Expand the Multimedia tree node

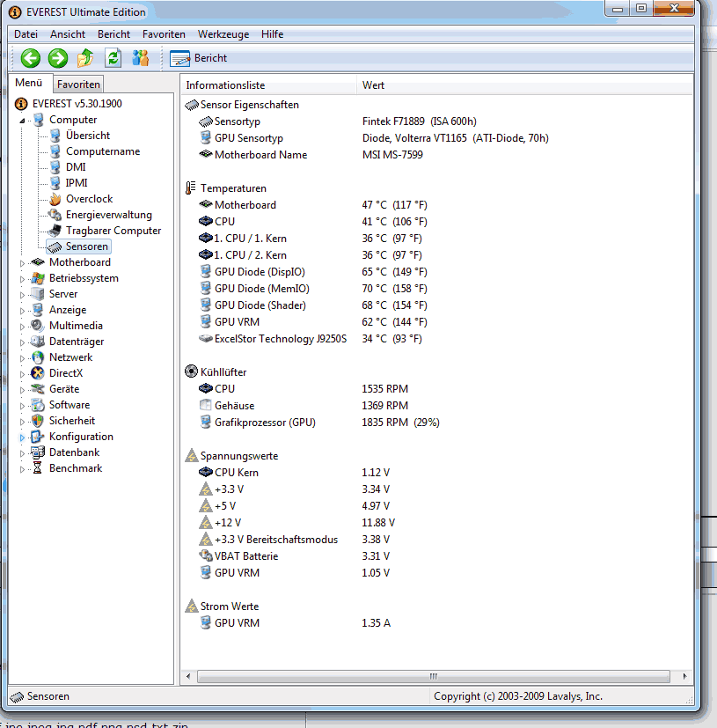[22, 327]
